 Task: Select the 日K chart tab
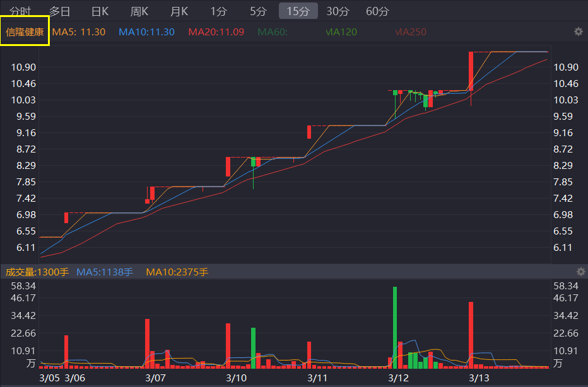100,11
